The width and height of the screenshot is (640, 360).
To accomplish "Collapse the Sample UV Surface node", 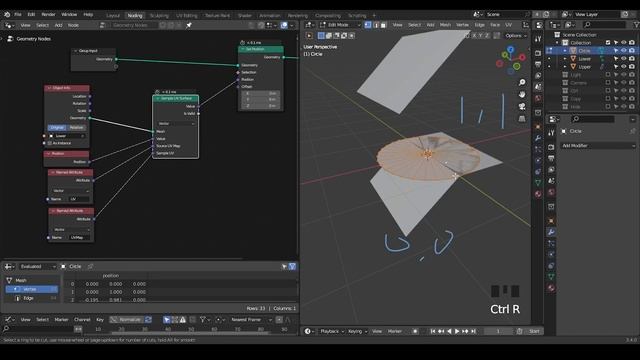I will [158, 98].
